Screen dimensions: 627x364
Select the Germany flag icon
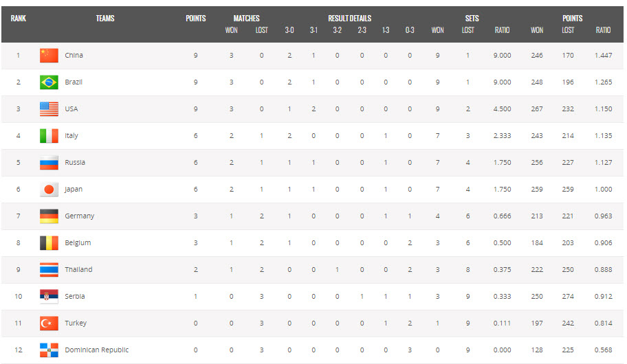coord(49,216)
